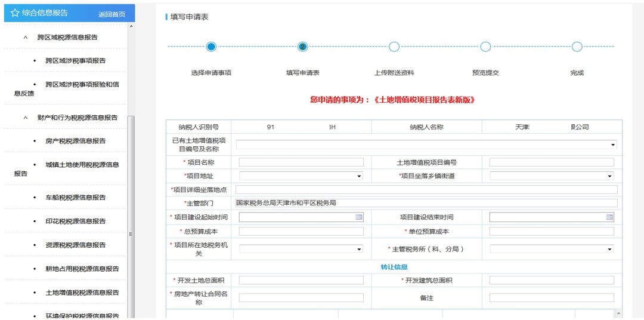This screenshot has width=644, height=320.
Task: Click the 预览提交 step circle
Action: [x=485, y=47]
